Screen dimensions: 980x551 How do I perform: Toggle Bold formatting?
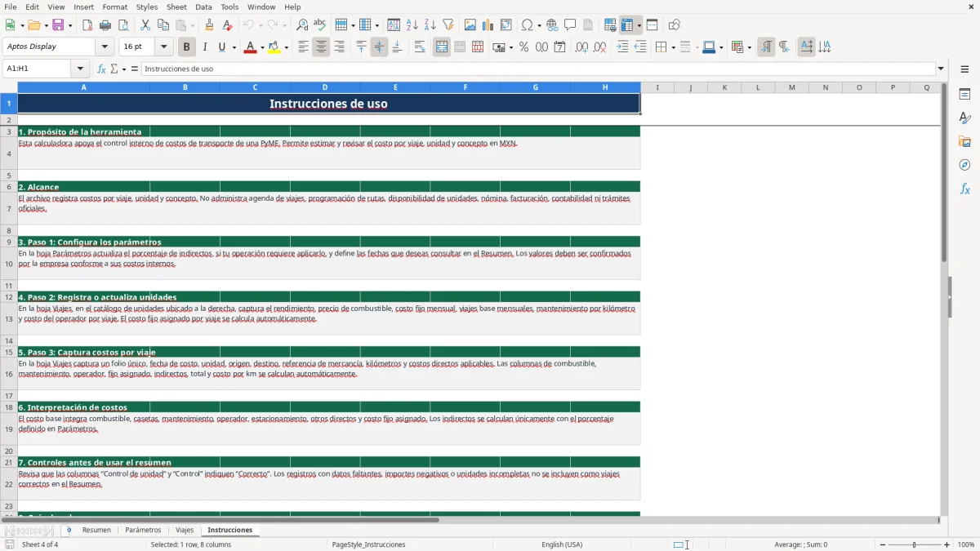186,47
